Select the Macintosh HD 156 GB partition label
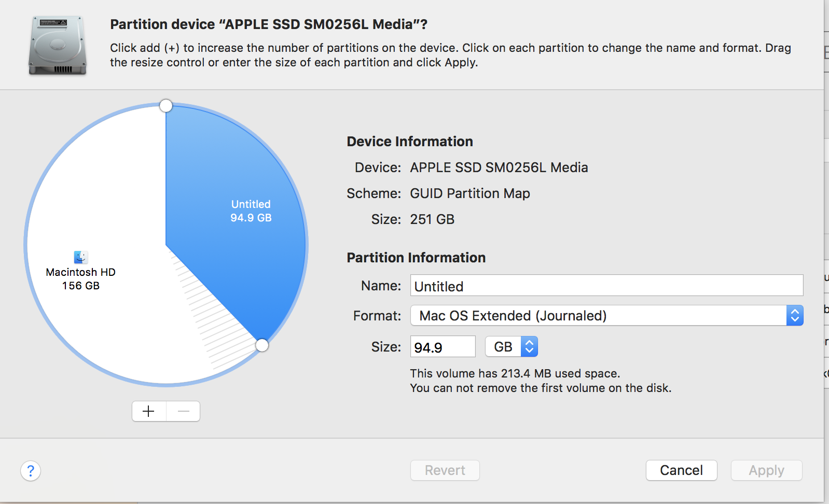The image size is (829, 504). [81, 279]
